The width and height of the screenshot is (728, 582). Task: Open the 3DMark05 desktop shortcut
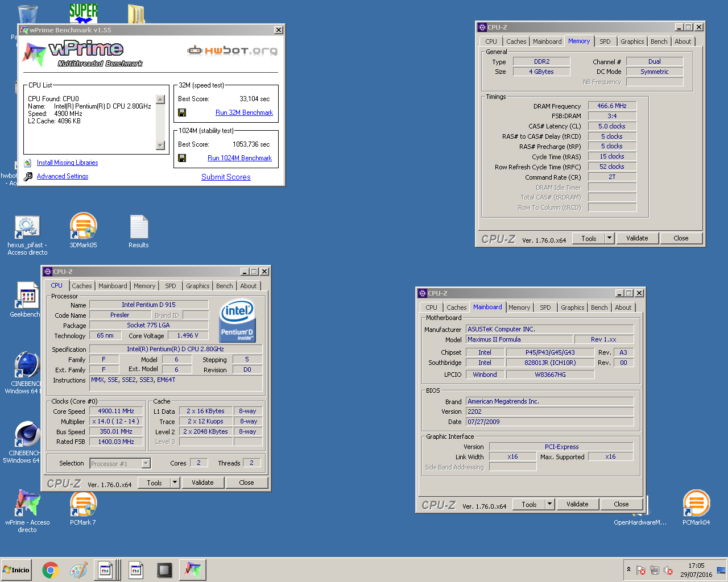[83, 230]
